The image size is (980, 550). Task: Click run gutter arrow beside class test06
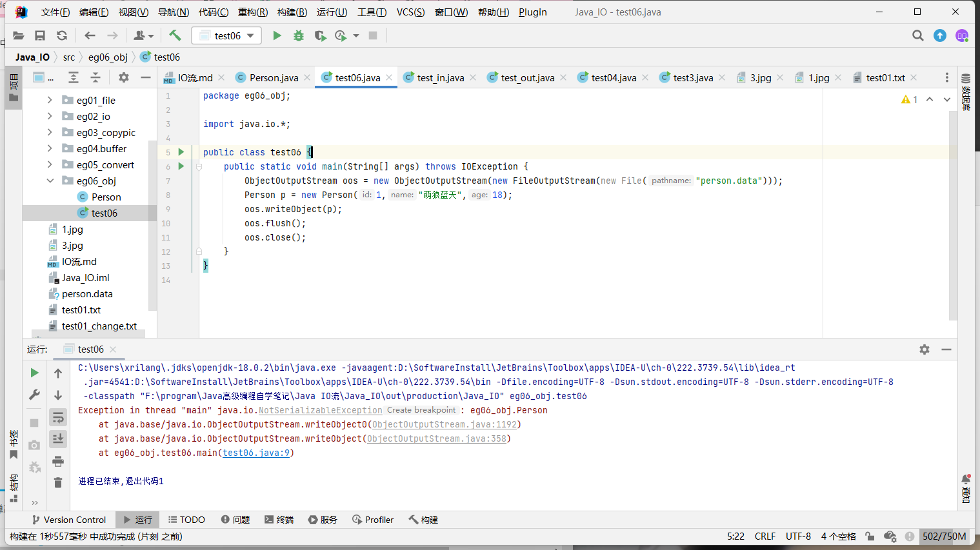[x=181, y=152]
